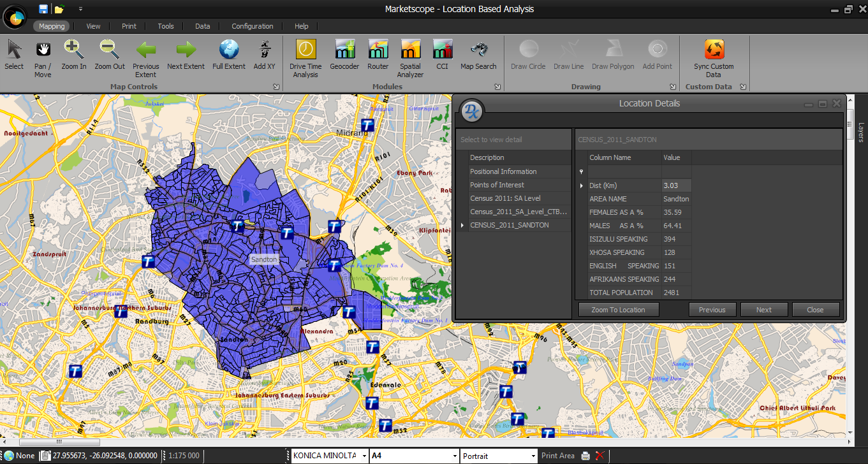Open quick access toolbar customize arrow
The height and width of the screenshot is (464, 868).
coord(80,9)
